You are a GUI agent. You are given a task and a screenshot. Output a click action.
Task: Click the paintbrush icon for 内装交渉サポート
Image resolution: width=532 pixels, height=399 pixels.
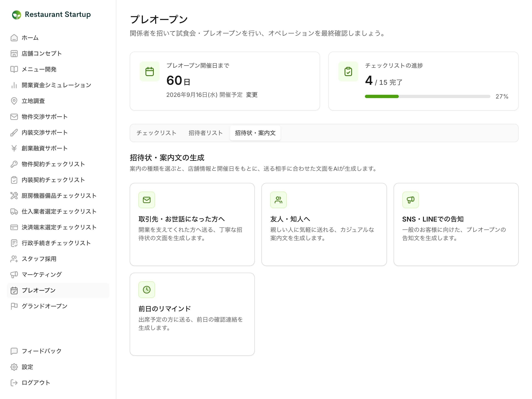tap(14, 133)
